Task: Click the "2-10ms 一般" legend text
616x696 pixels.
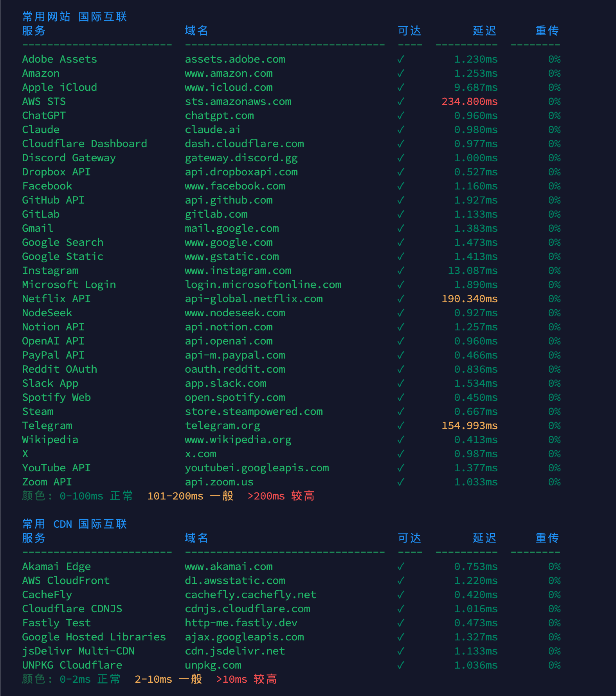Action: coord(168,679)
